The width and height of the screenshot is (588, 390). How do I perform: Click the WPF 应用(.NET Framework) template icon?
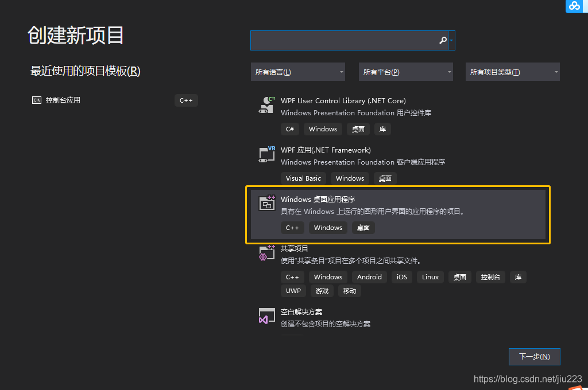[266, 154]
